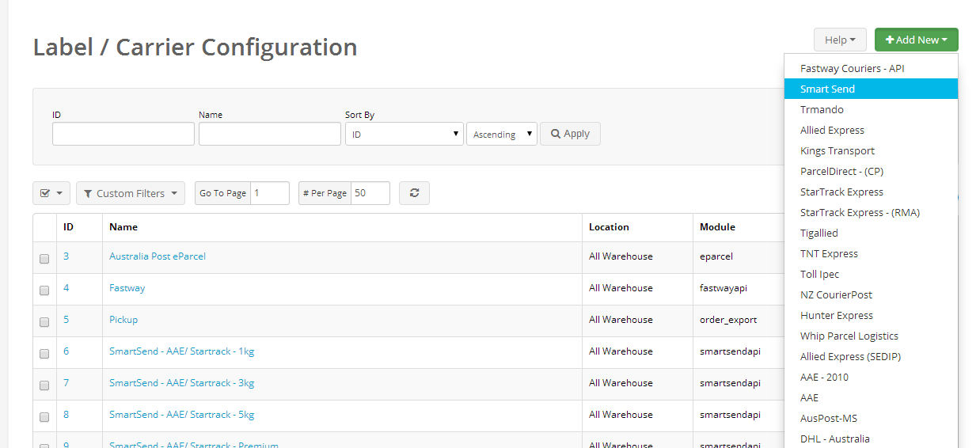Viewport: 980px width, 448px height.
Task: Select Trmando menu entry
Action: coord(871,110)
